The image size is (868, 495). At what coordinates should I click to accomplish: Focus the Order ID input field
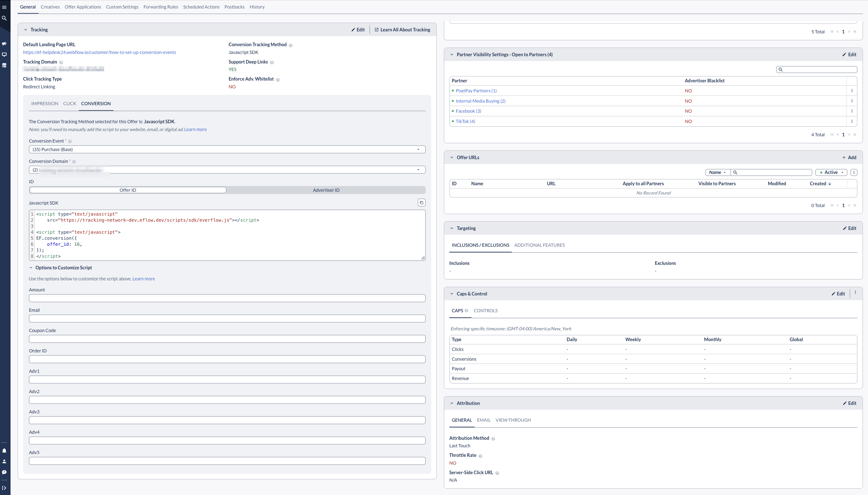227,359
